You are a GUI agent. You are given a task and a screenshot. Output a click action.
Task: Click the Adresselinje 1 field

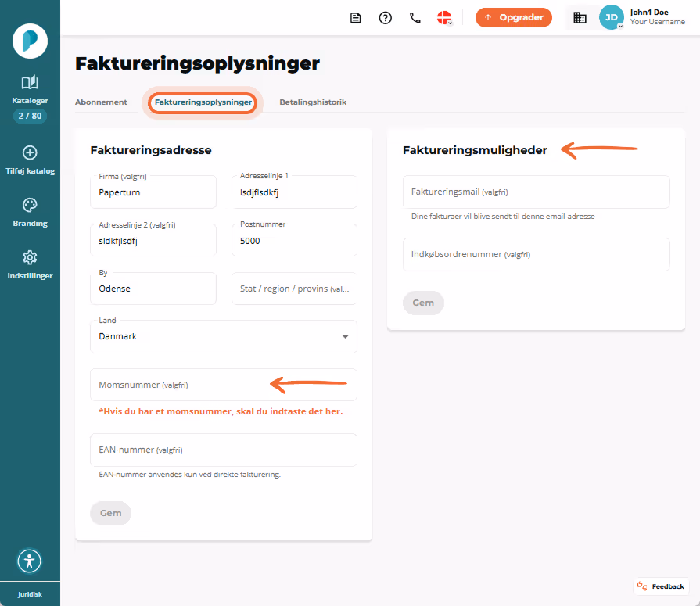(x=294, y=192)
